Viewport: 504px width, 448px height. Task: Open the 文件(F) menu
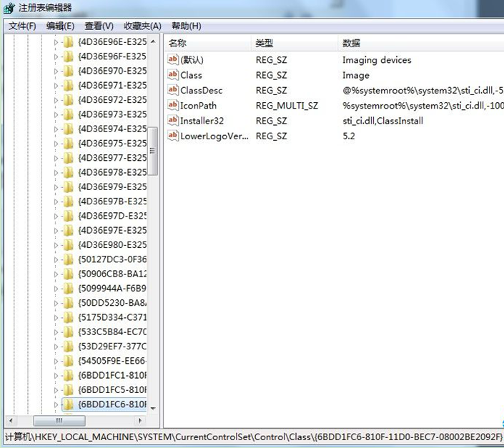pyautogui.click(x=22, y=26)
